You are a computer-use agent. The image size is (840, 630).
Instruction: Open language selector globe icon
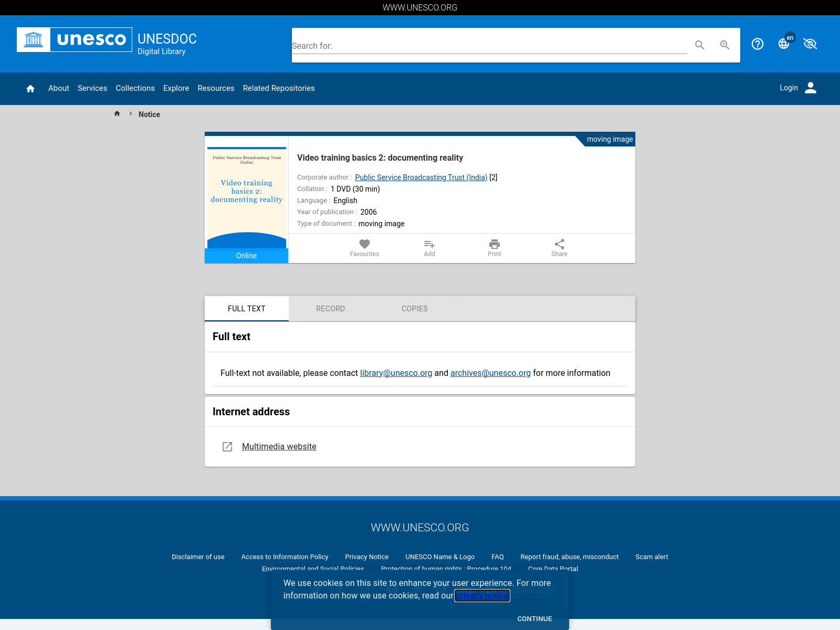[784, 44]
